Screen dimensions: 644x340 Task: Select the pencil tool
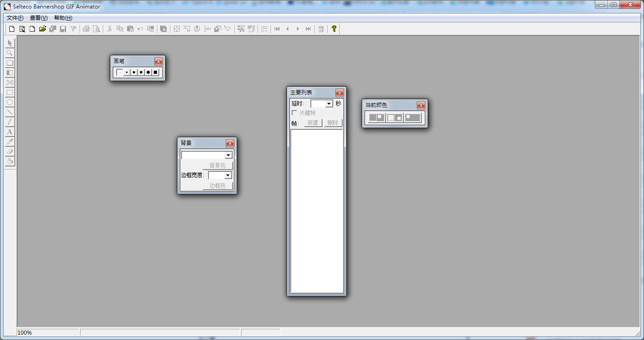10,122
